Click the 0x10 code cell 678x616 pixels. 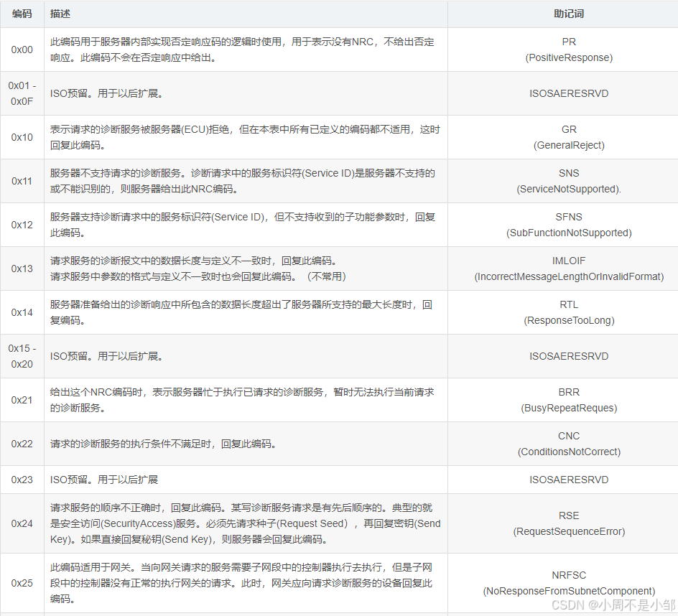click(x=22, y=137)
